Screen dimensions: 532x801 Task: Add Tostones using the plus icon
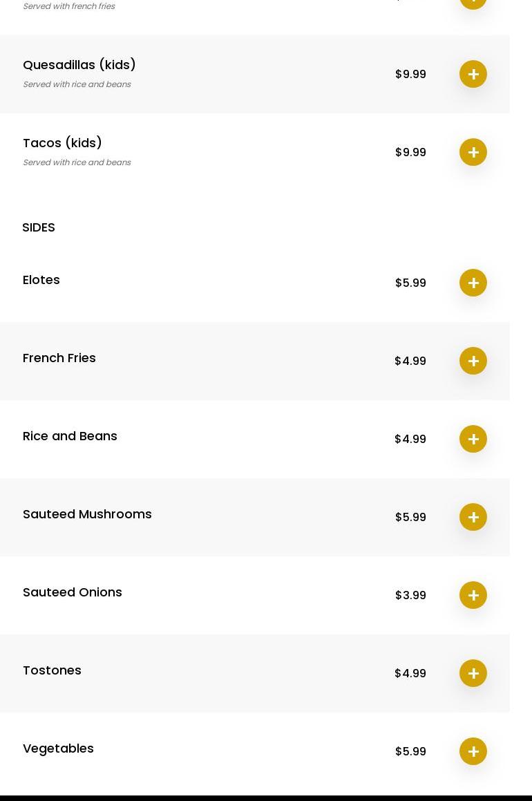coord(473,673)
